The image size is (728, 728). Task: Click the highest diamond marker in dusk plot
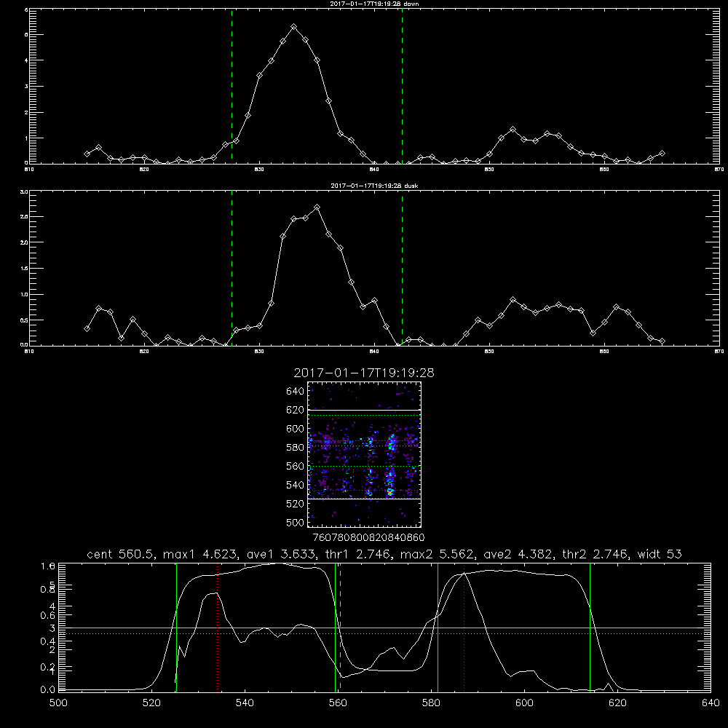(x=317, y=207)
